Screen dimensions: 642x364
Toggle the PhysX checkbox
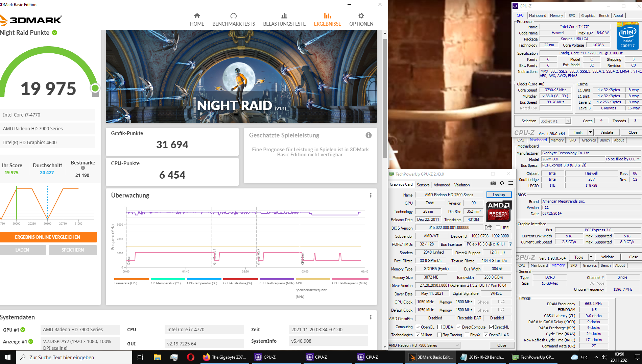click(x=467, y=335)
